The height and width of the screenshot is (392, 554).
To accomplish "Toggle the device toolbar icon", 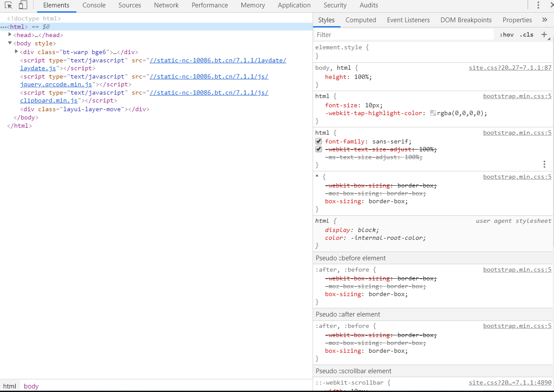I will click(x=23, y=5).
